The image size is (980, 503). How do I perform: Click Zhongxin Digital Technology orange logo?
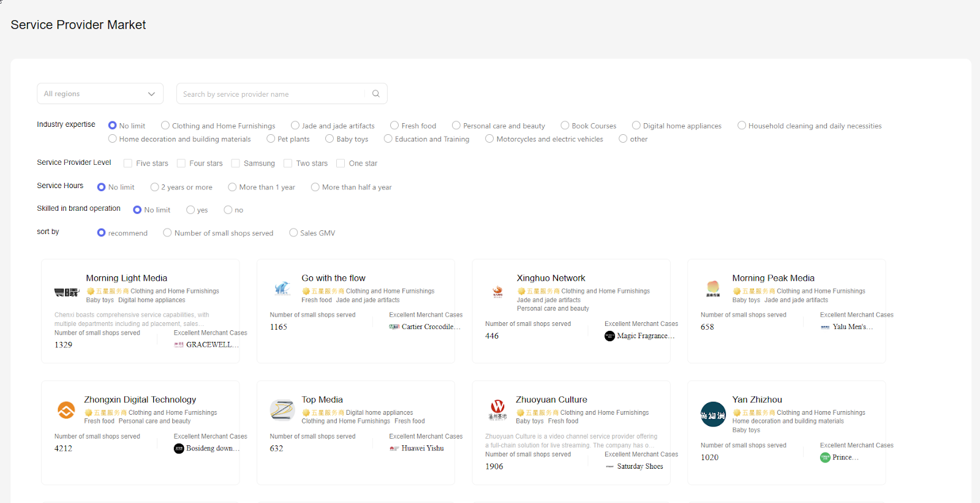pos(66,410)
